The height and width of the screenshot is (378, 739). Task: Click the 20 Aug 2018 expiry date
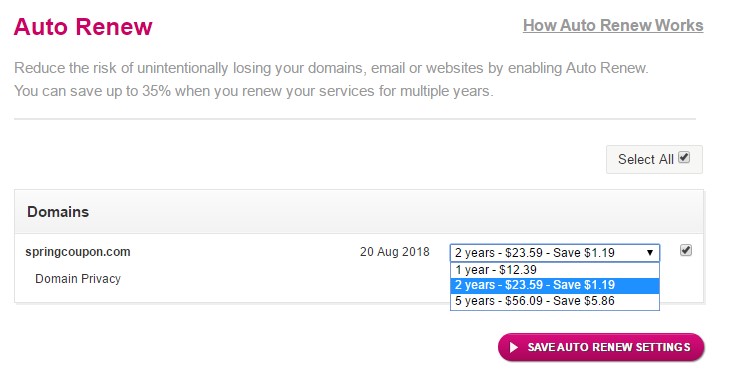click(x=394, y=252)
